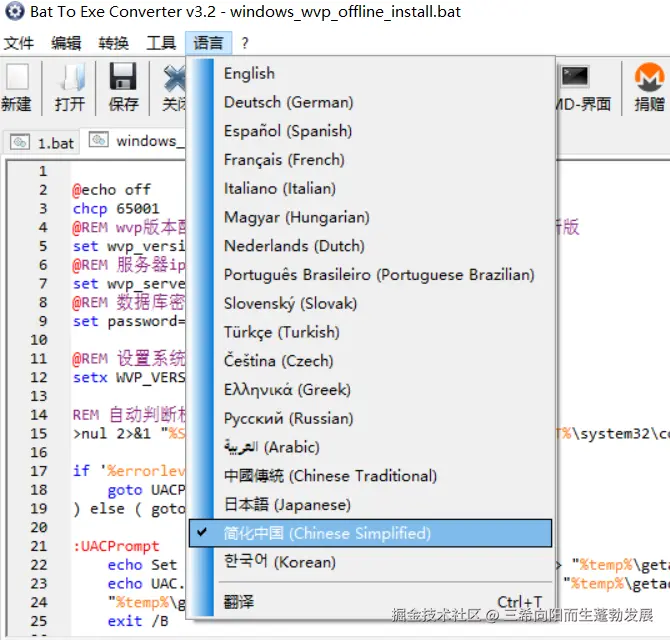
Task: Open the 编辑 (Edit) menu
Action: (66, 43)
